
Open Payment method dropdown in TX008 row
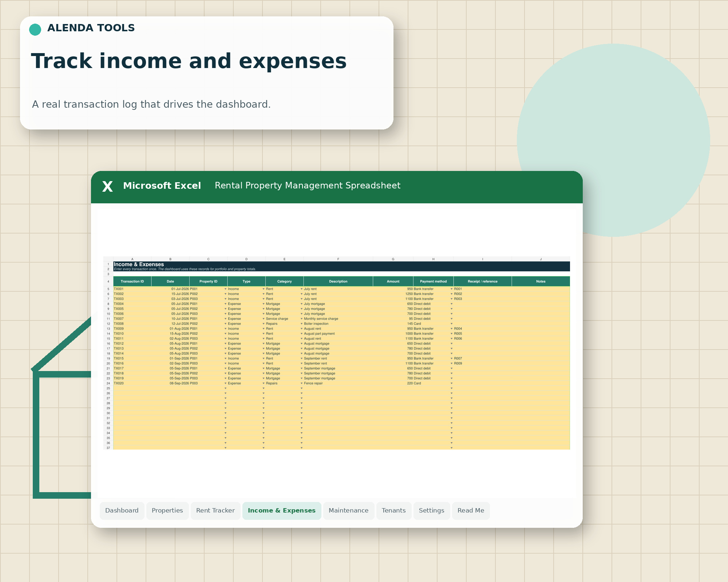pos(452,324)
